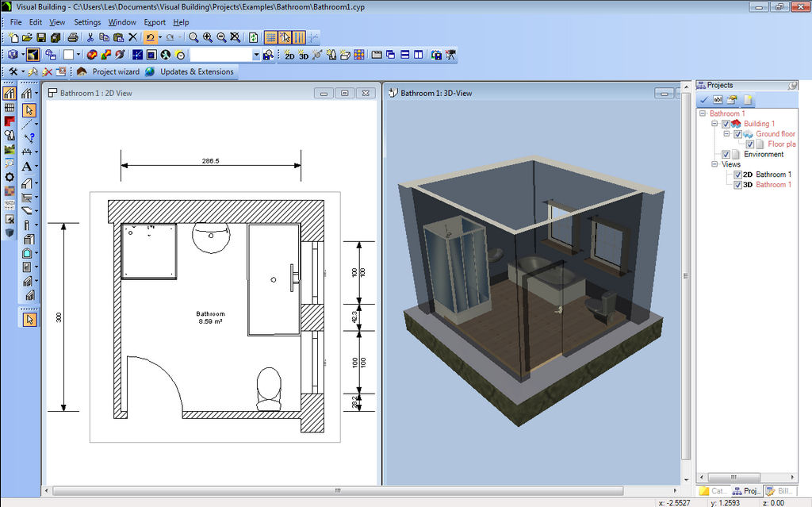Launch the Project wizard

(x=115, y=71)
